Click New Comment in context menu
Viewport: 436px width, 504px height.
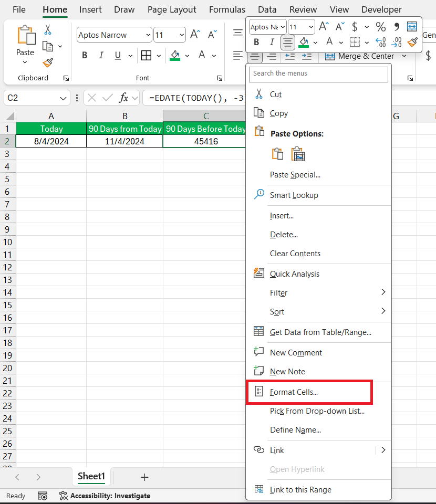[296, 353]
